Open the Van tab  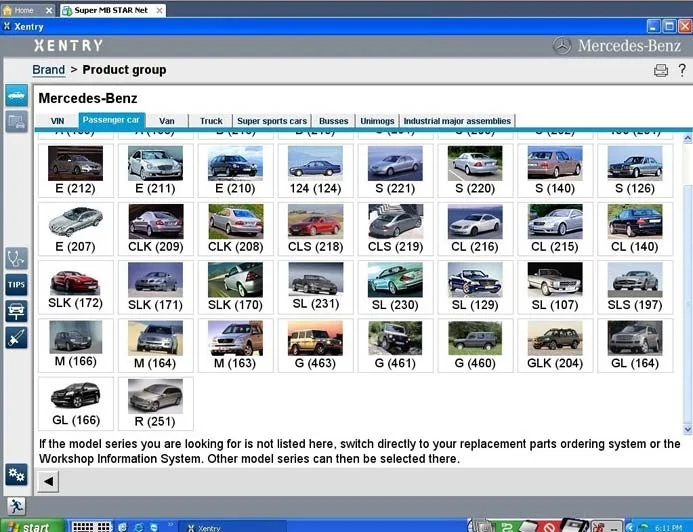point(167,121)
